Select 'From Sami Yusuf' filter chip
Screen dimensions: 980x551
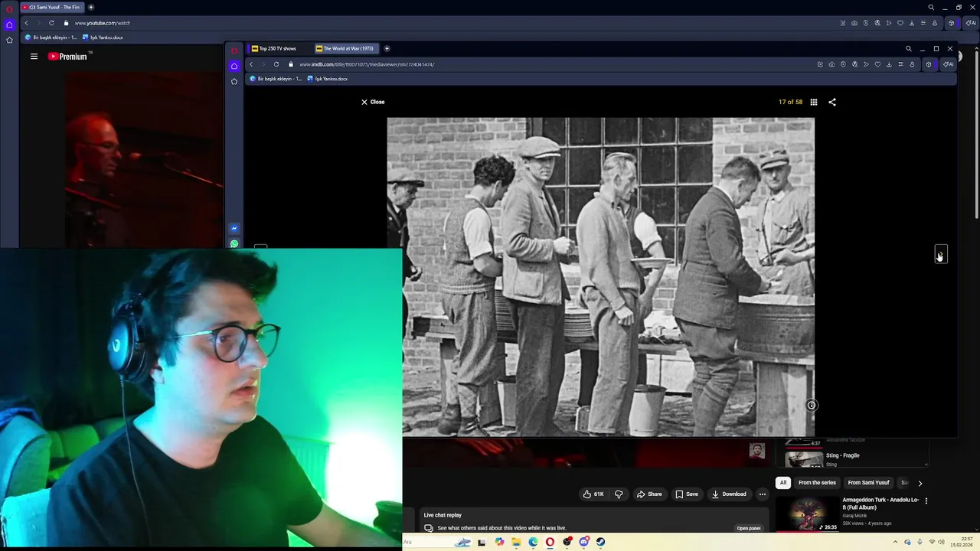(868, 483)
